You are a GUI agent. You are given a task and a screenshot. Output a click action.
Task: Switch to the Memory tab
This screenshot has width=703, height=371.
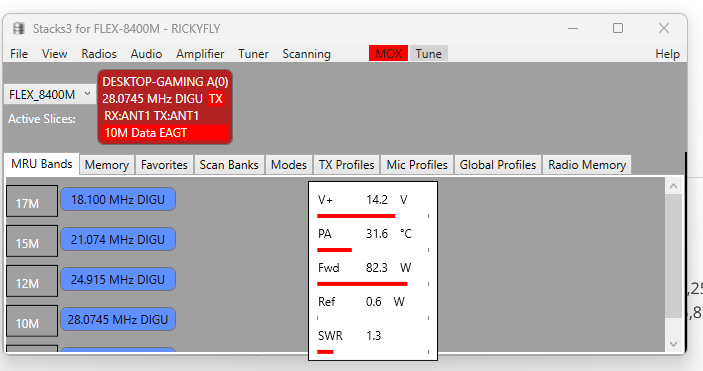107,165
